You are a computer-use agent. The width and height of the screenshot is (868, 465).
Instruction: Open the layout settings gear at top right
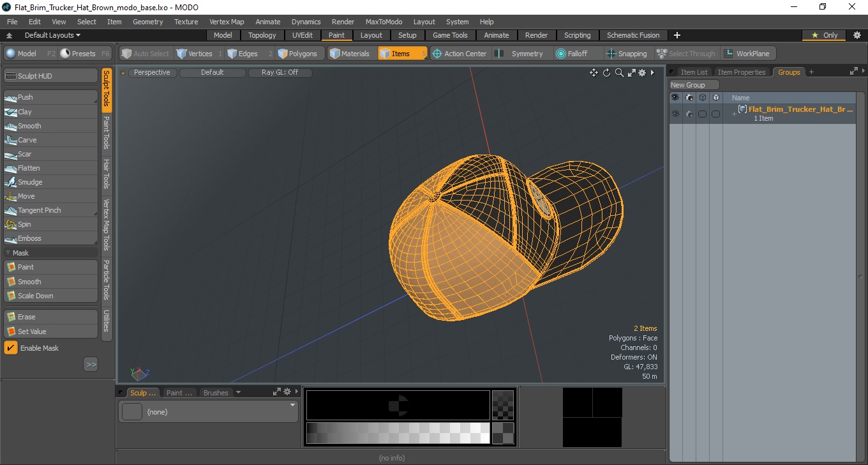pos(857,35)
